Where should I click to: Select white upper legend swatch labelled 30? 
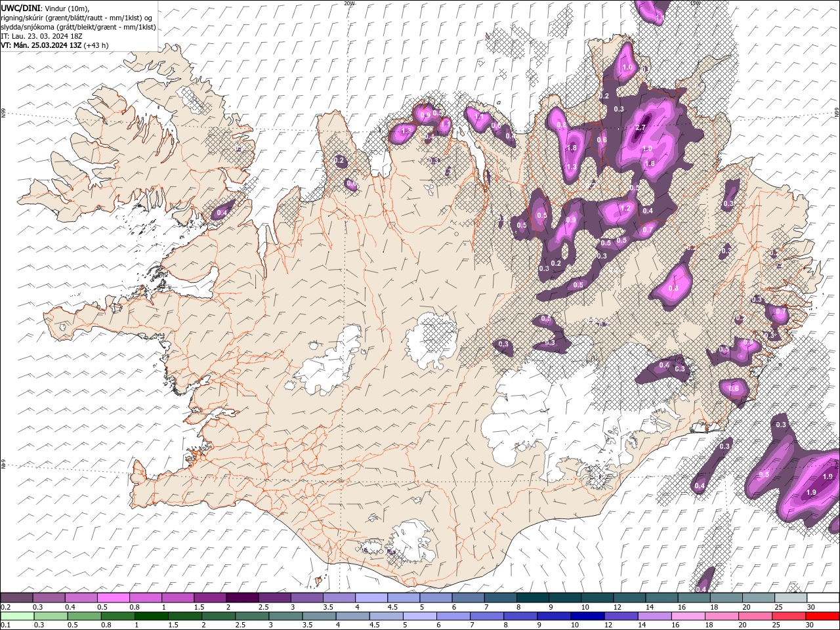(823, 598)
